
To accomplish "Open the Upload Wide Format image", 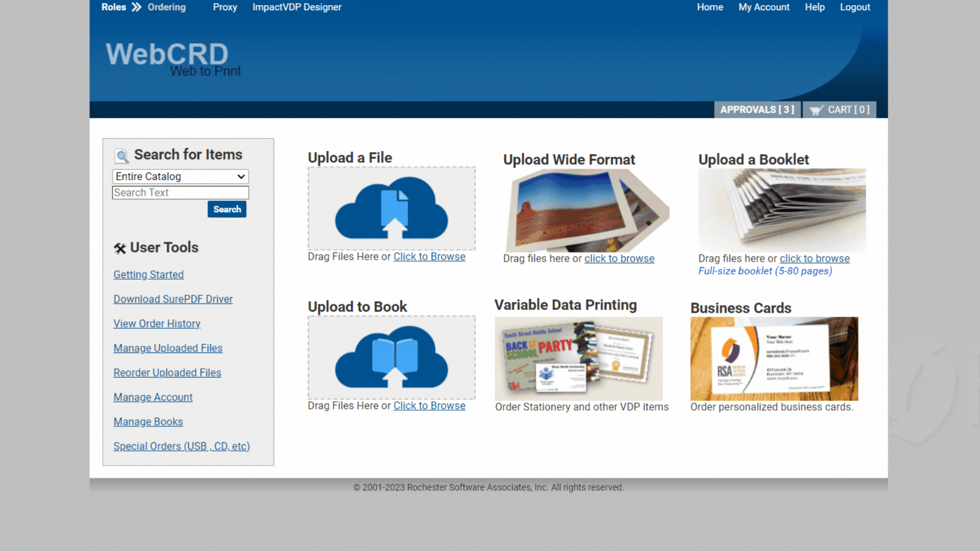I will click(586, 210).
